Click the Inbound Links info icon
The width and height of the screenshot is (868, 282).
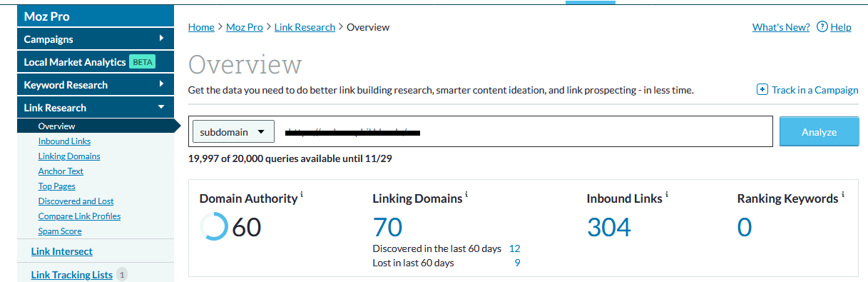click(x=668, y=194)
